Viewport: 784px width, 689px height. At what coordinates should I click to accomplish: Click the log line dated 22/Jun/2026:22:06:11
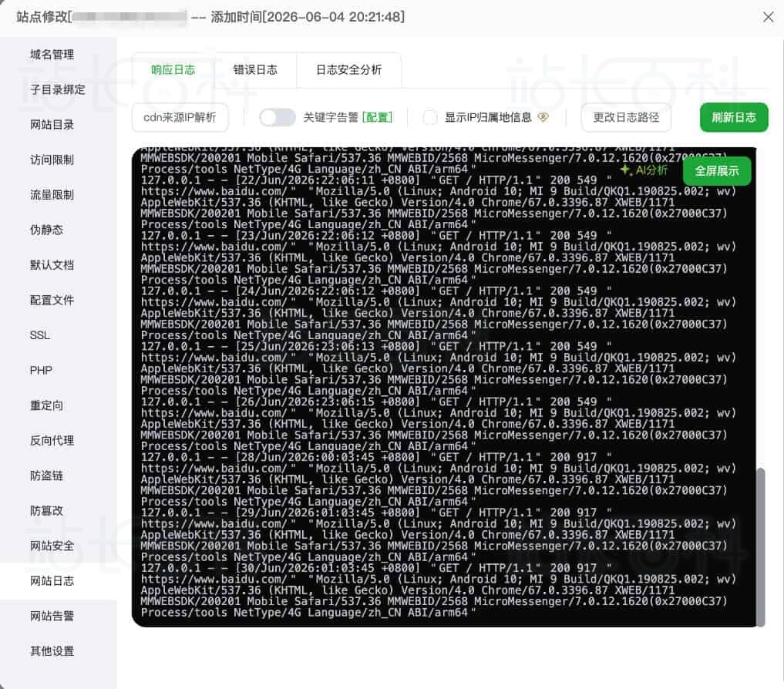click(x=376, y=180)
